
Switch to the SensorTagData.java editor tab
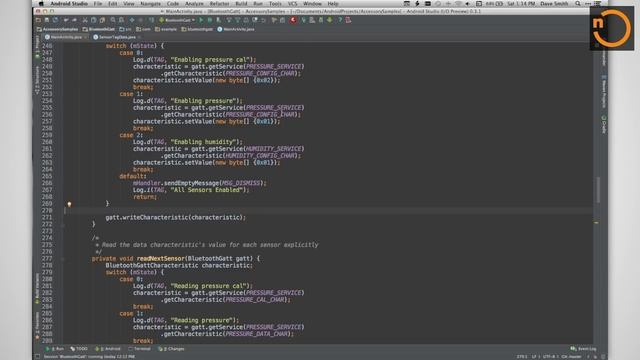[116, 37]
